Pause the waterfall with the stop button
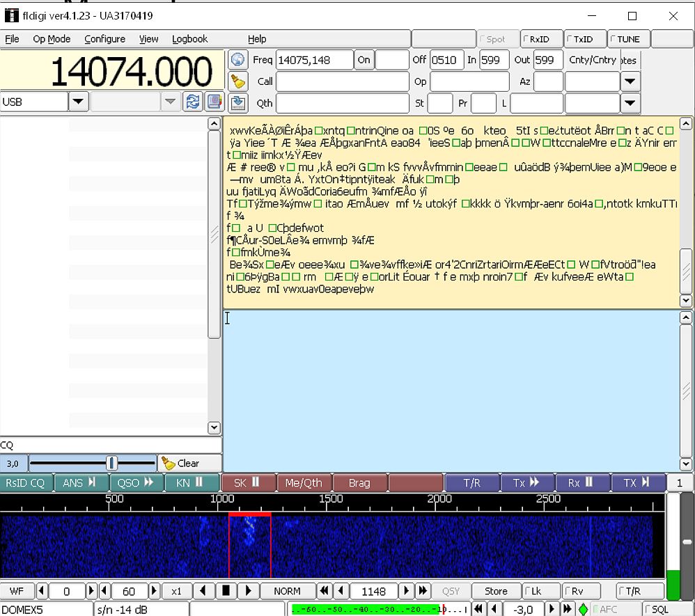 pyautogui.click(x=225, y=591)
